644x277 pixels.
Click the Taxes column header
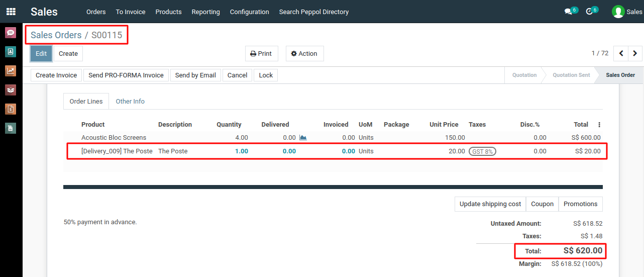coord(477,125)
